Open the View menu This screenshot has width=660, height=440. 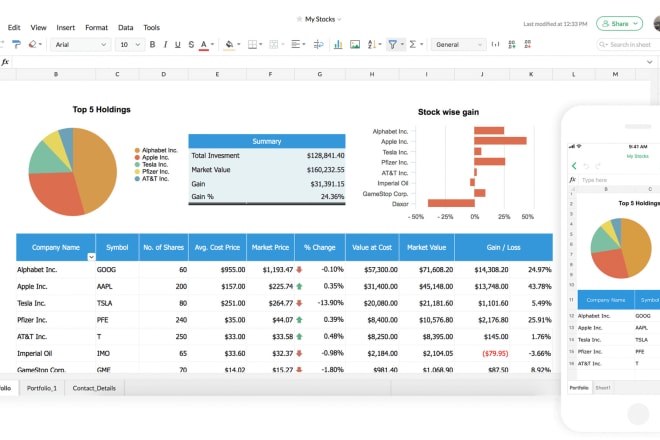[38, 27]
